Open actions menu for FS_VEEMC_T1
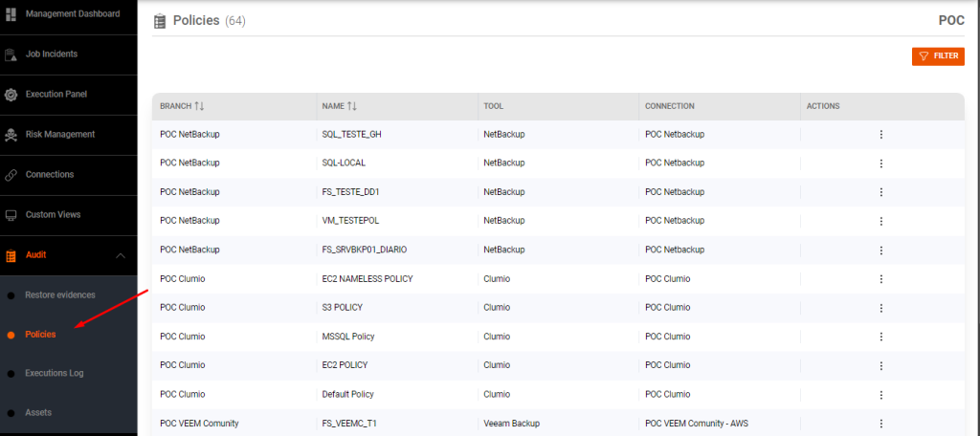The image size is (980, 436). click(881, 424)
